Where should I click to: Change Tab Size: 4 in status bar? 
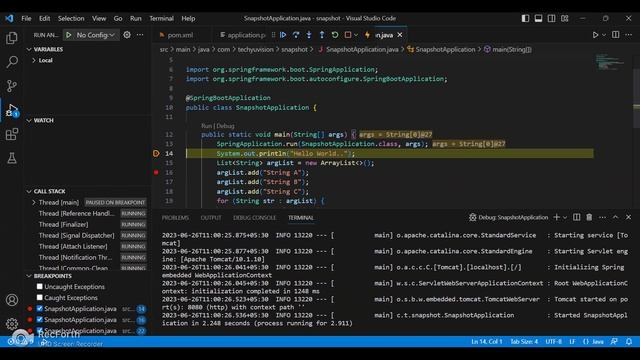[x=524, y=342]
